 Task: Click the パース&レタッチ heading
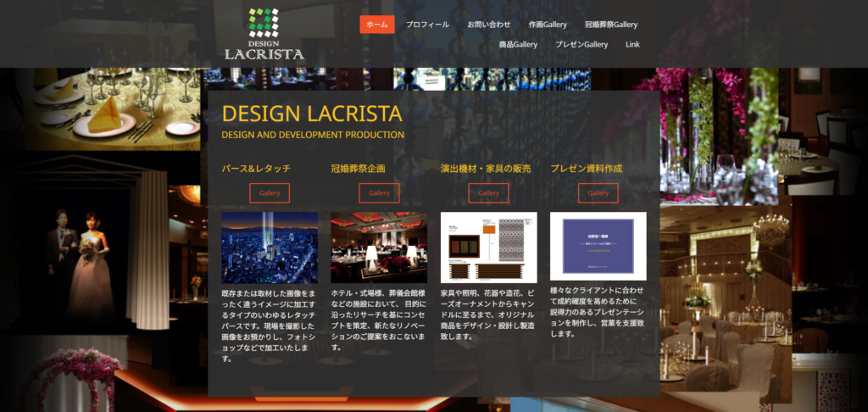tap(255, 169)
